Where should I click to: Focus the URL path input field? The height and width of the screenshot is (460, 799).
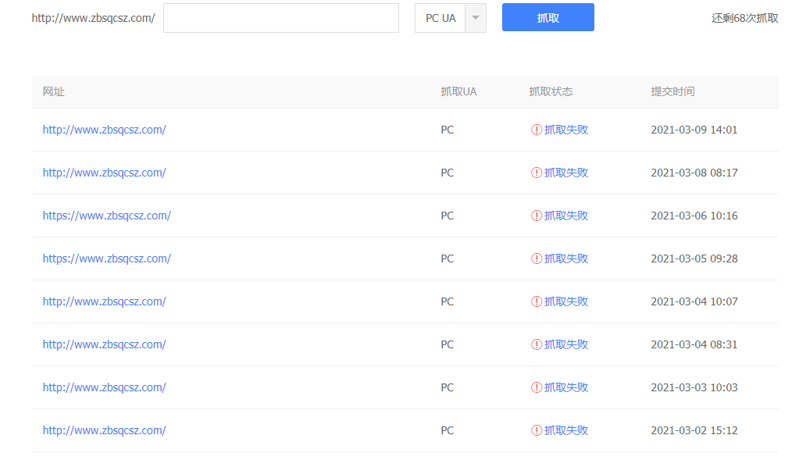coord(281,18)
